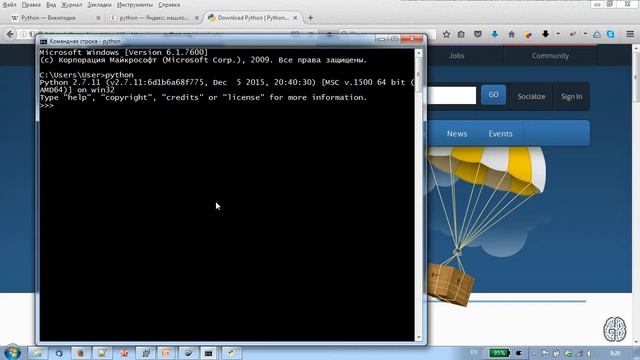Open the Журнал menu
Image resolution: width=640 pixels, height=360 pixels.
point(71,5)
